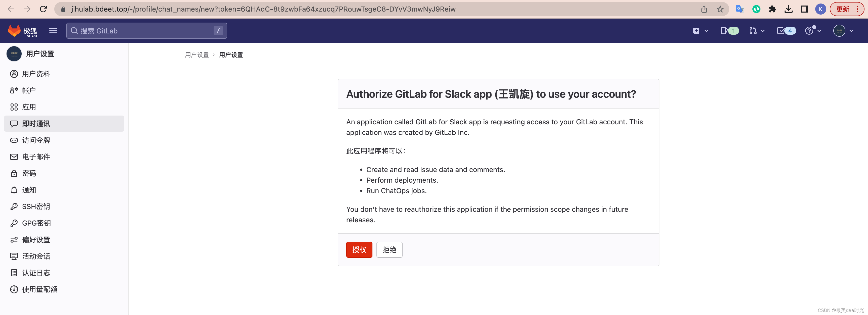Click the 'Run ChatOps jobs.' list item
The image size is (868, 315).
tap(396, 191)
